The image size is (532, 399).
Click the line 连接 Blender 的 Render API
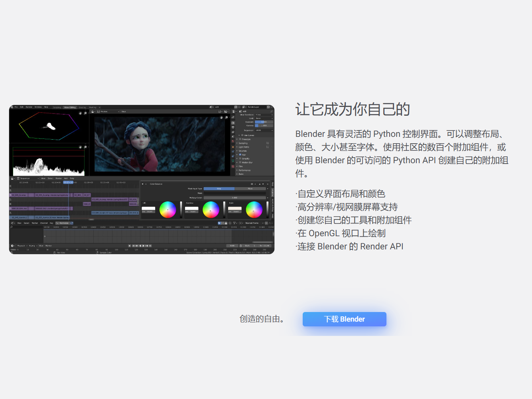[x=350, y=247]
